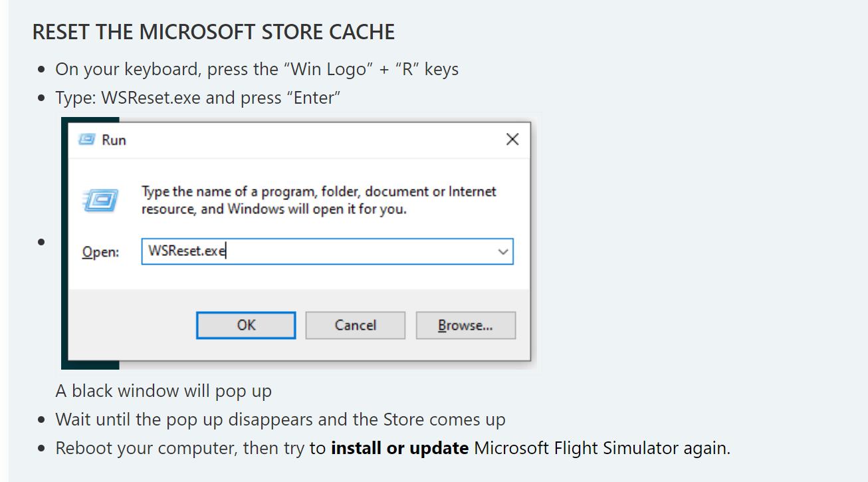The image size is (868, 482).
Task: Click the large Run program icon
Action: (100, 200)
